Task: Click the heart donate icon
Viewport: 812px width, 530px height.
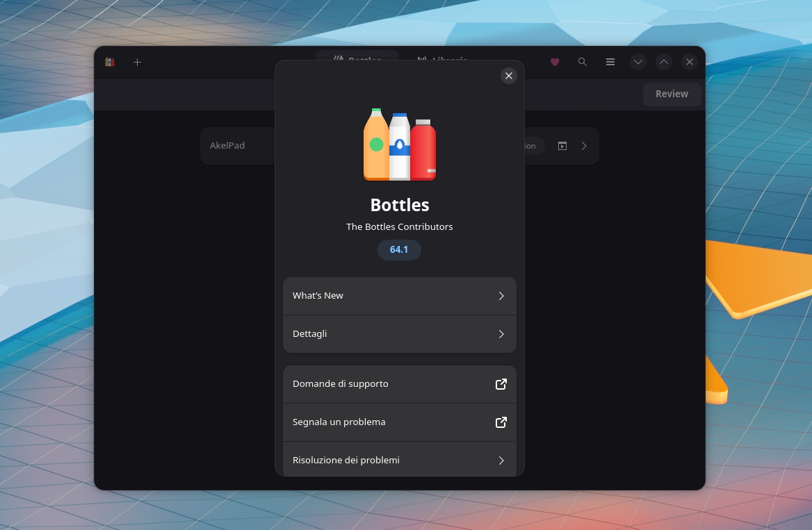Action: (555, 62)
